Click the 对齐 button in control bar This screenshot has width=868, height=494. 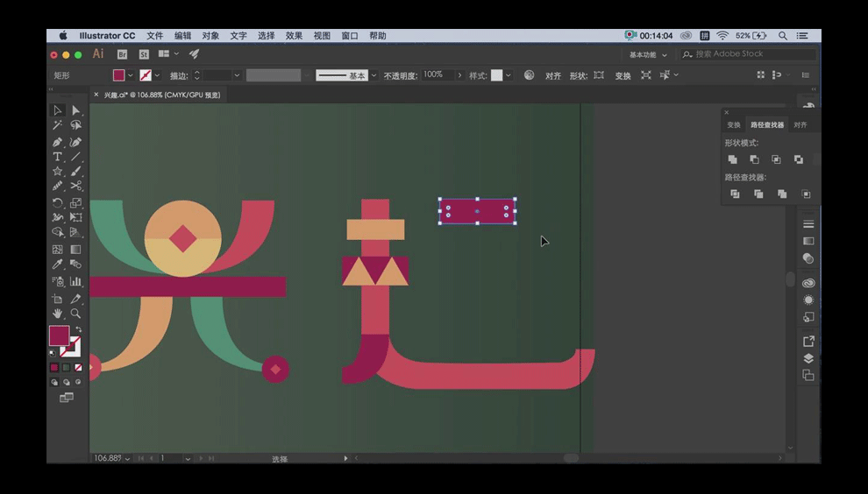pyautogui.click(x=553, y=76)
